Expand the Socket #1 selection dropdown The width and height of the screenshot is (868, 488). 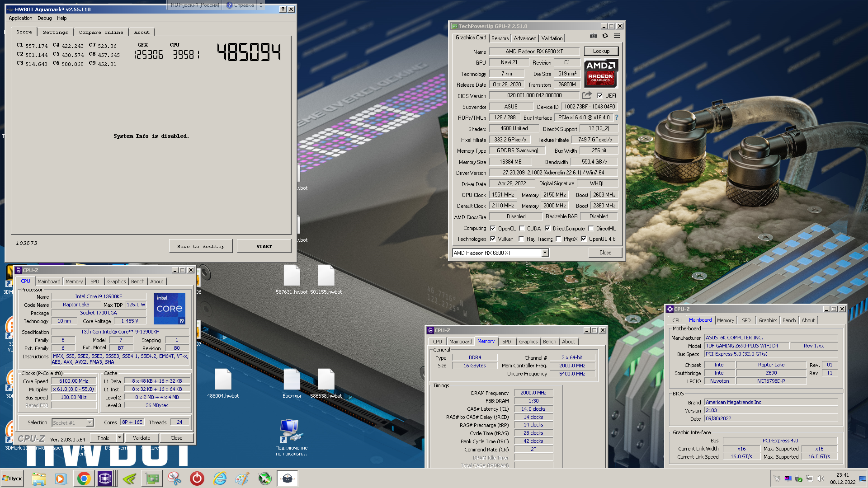tap(90, 423)
